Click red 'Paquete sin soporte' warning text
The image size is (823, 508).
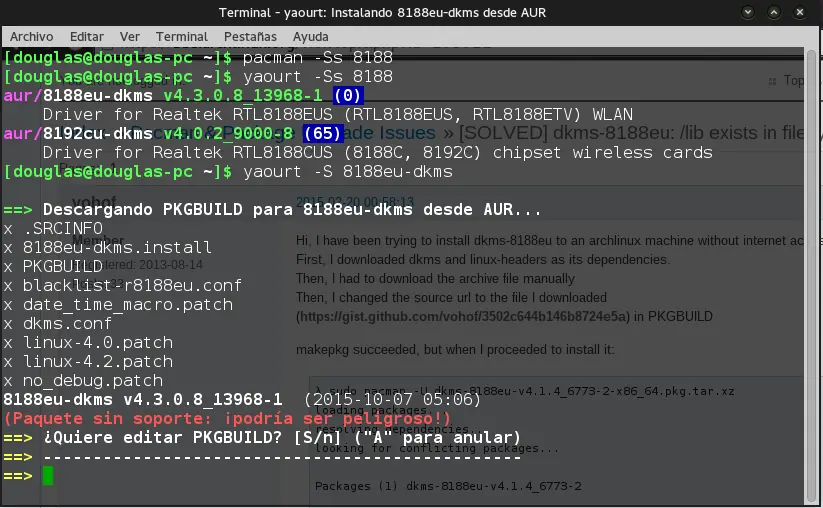click(227, 419)
